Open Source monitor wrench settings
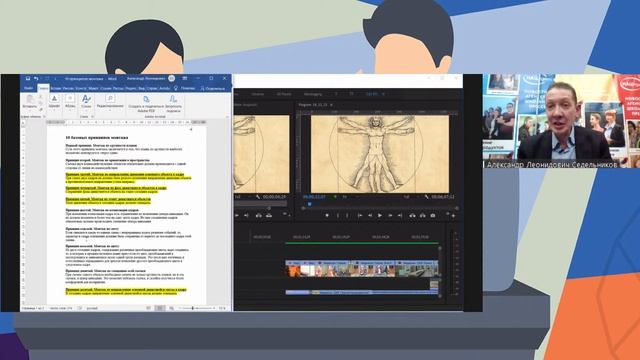Image resolution: width=640 pixels, height=360 pixels. click(258, 197)
